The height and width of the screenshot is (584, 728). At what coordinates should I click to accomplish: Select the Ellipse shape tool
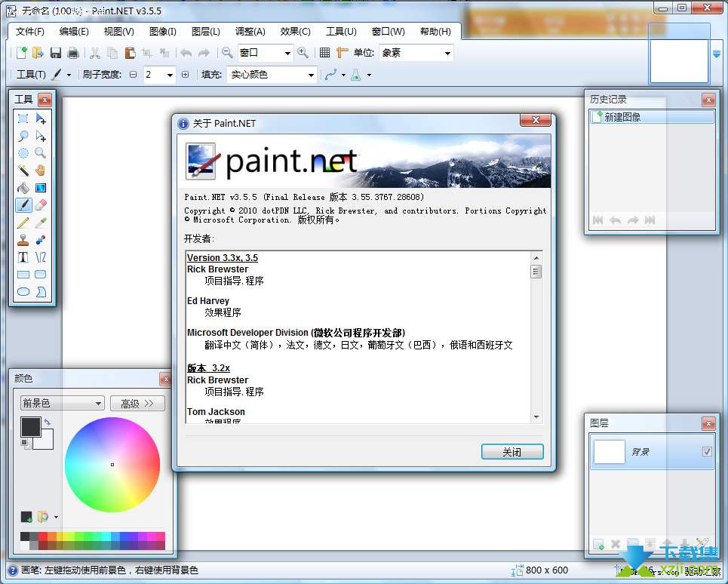23,291
